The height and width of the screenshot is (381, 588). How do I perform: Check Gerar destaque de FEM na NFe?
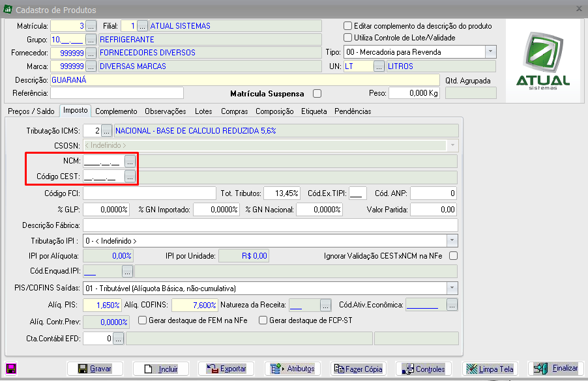click(x=142, y=320)
